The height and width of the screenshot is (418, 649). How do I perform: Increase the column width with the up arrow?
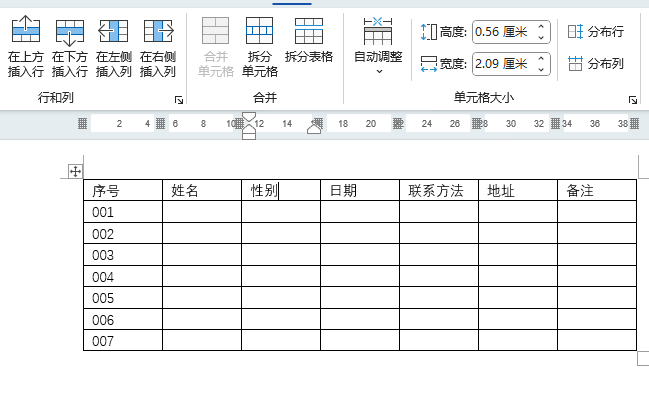(541, 58)
